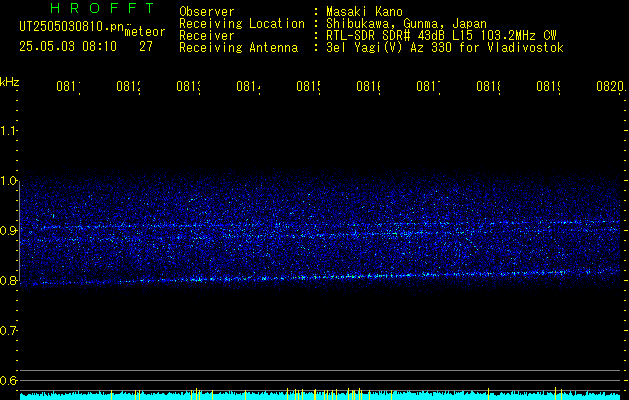Click the 0.6 kHz axis label
This screenshot has height=400, width=629.
tap(8, 380)
